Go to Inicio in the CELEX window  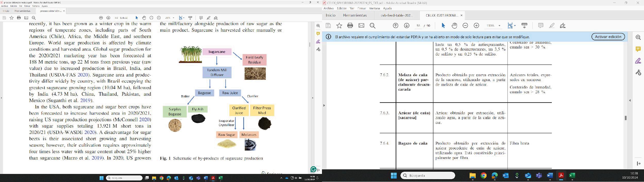[x=331, y=15]
